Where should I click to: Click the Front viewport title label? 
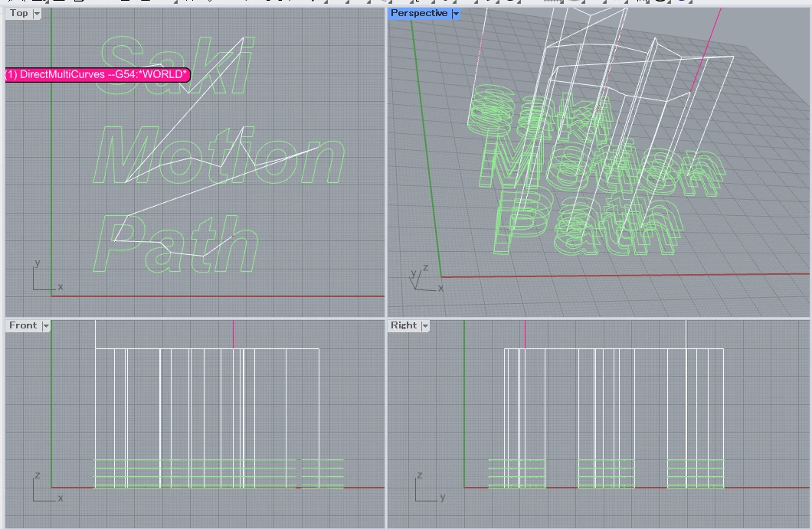pyautogui.click(x=23, y=325)
